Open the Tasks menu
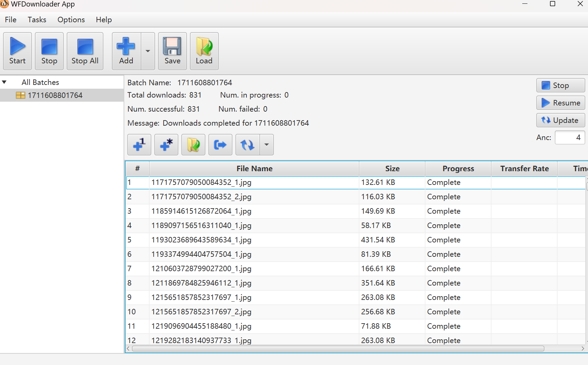 coord(37,20)
